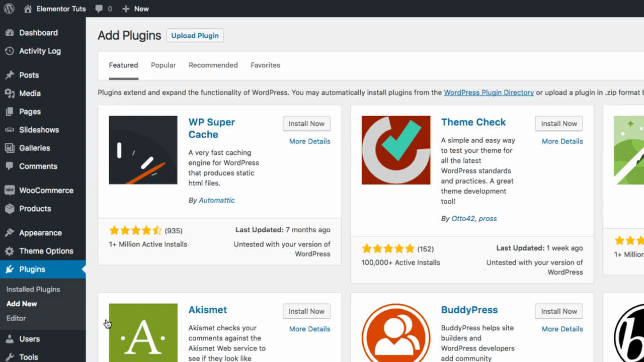Click the Upload Plugin button

point(195,35)
